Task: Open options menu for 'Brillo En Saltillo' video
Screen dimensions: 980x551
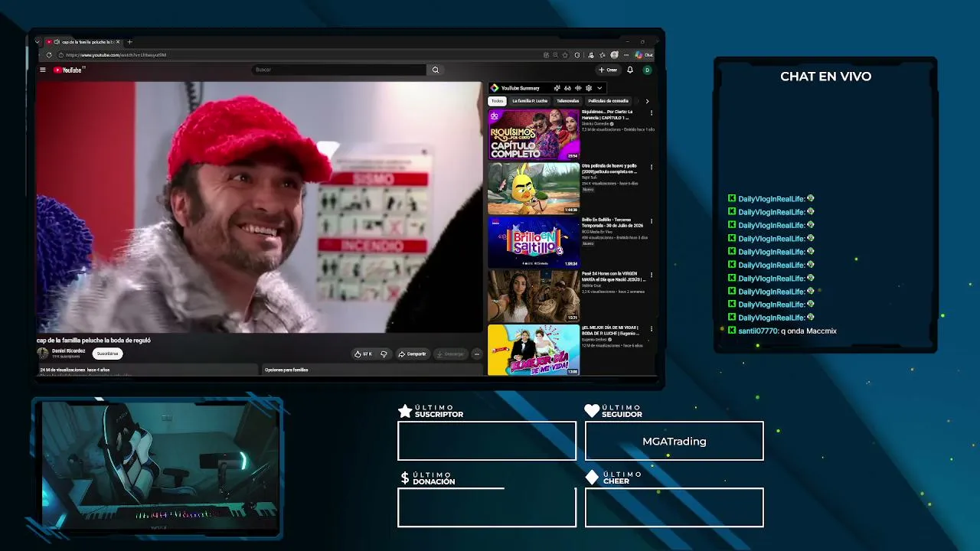Action: [x=652, y=221]
